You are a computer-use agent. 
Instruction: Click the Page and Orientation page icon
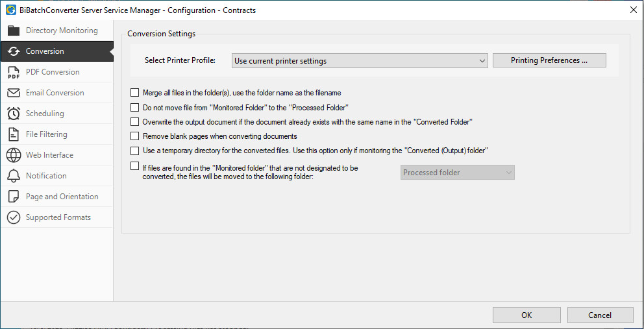[14, 197]
